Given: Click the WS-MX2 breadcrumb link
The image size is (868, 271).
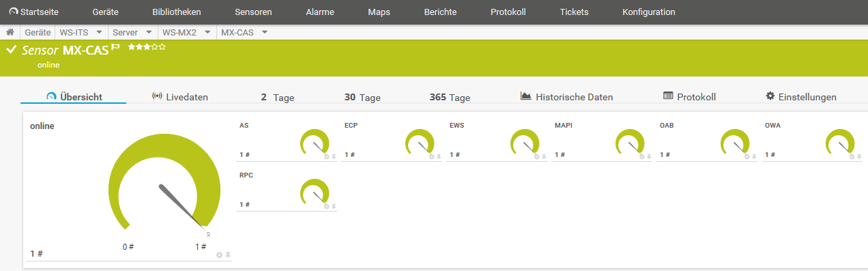Looking at the screenshot, I should tap(179, 32).
